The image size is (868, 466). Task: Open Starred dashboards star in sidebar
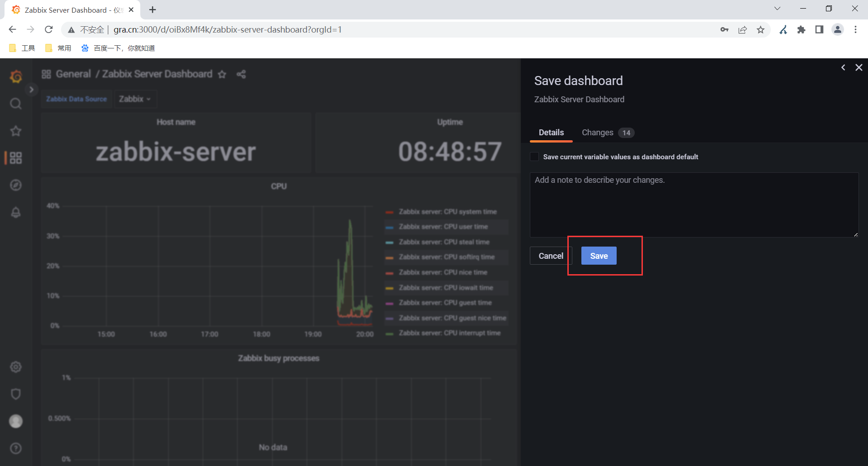click(x=16, y=131)
